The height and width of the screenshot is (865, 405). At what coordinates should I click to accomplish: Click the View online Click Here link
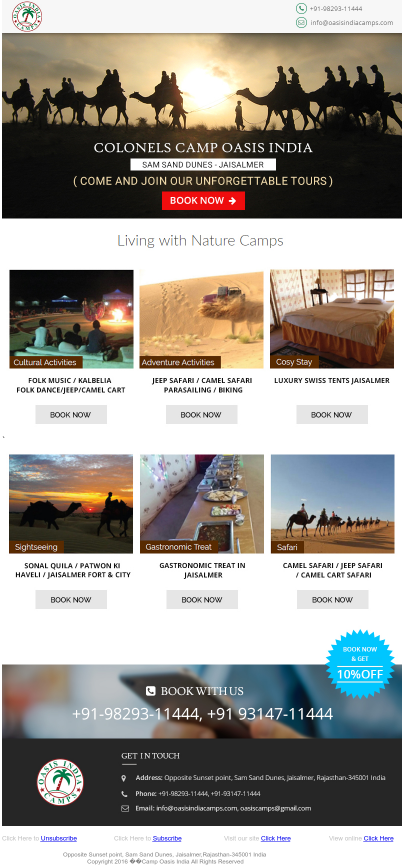coord(379,839)
